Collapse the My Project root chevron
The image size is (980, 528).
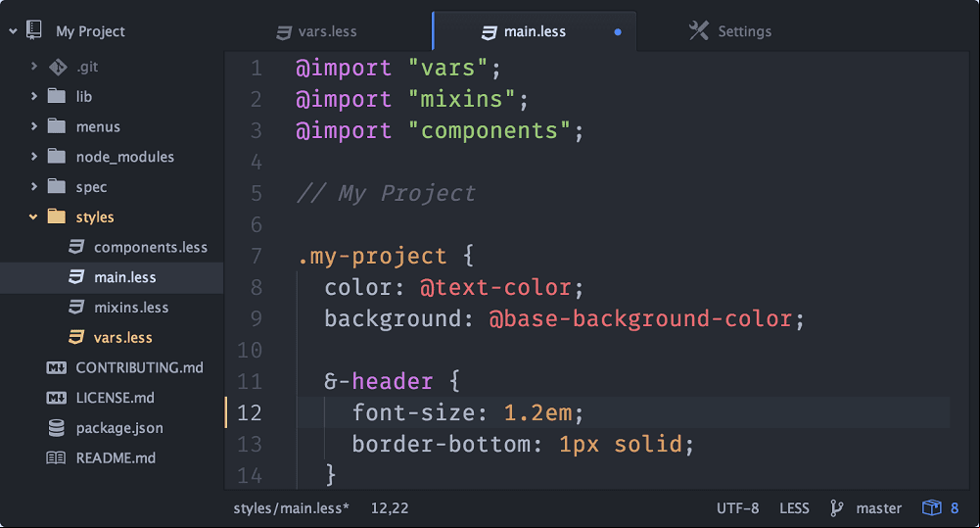pos(13,30)
